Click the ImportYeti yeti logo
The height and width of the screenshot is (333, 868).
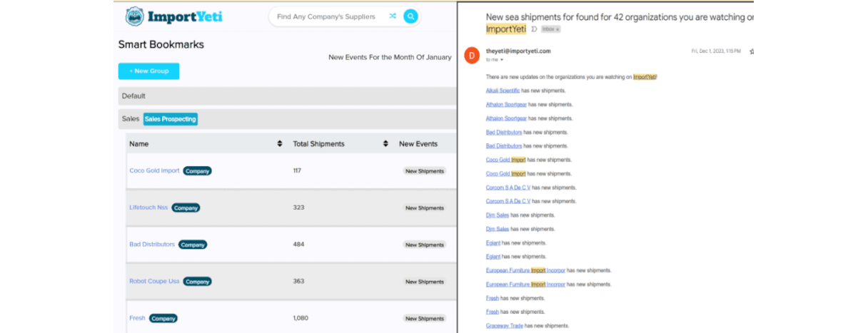tap(133, 16)
